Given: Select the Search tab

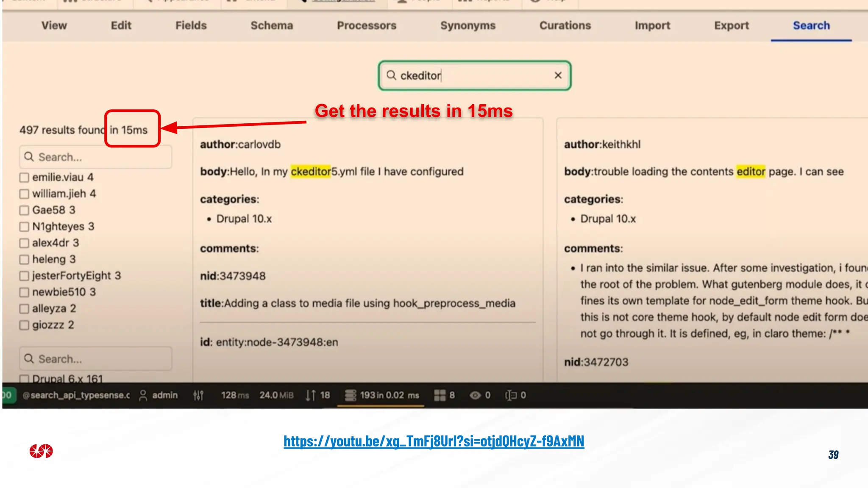Looking at the screenshot, I should 811,25.
